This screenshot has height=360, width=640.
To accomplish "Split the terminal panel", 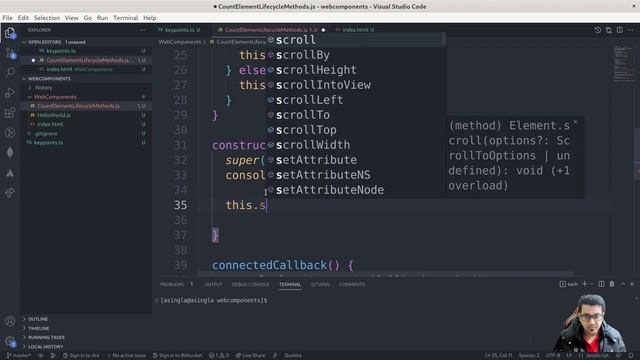I will 601,284.
